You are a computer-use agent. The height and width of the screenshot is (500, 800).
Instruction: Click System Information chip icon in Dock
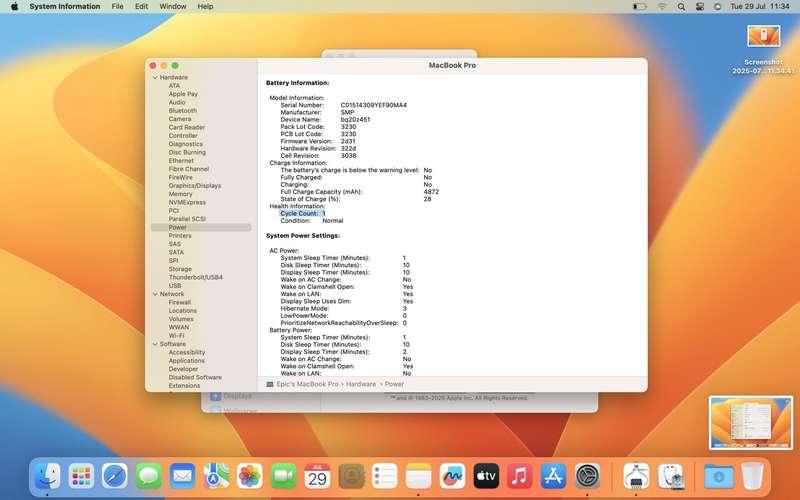point(636,477)
